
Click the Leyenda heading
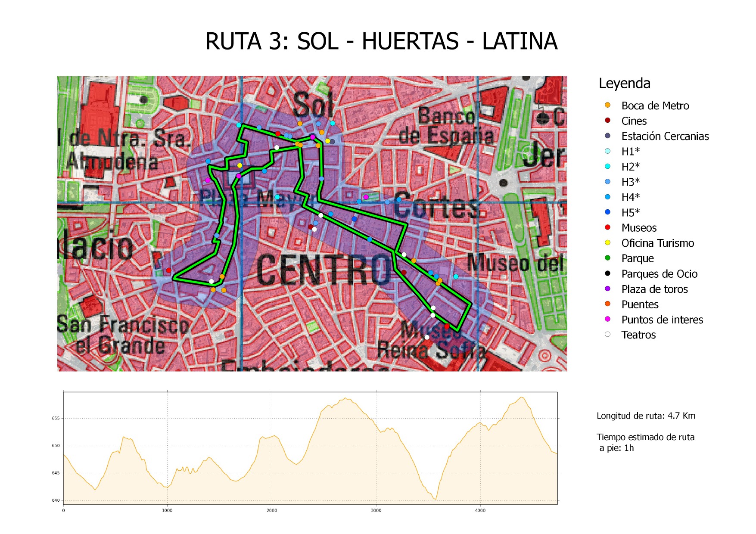pyautogui.click(x=624, y=83)
